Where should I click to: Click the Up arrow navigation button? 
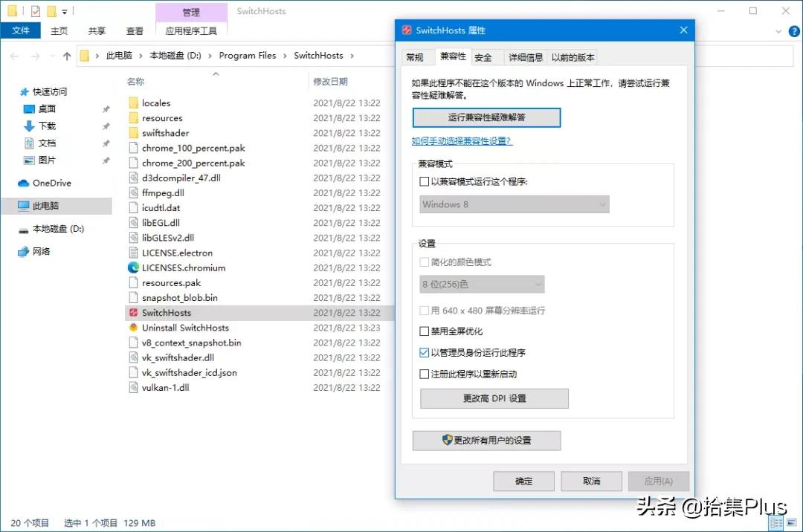pos(67,56)
